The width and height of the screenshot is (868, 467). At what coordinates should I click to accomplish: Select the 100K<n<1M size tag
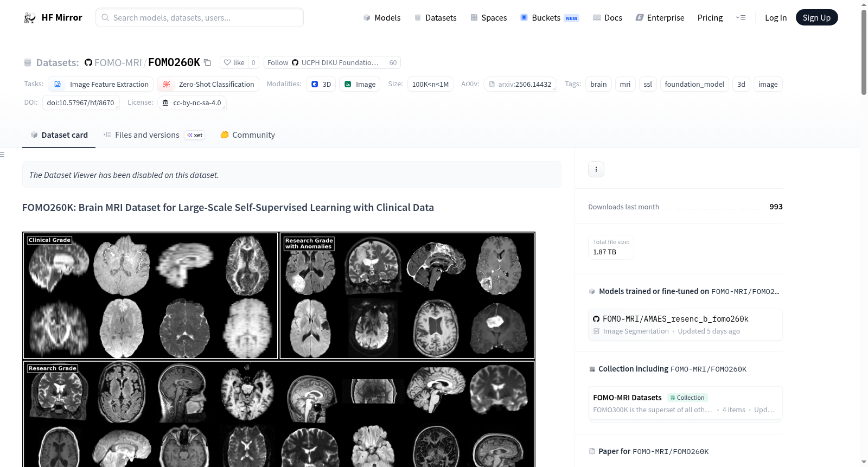[430, 84]
